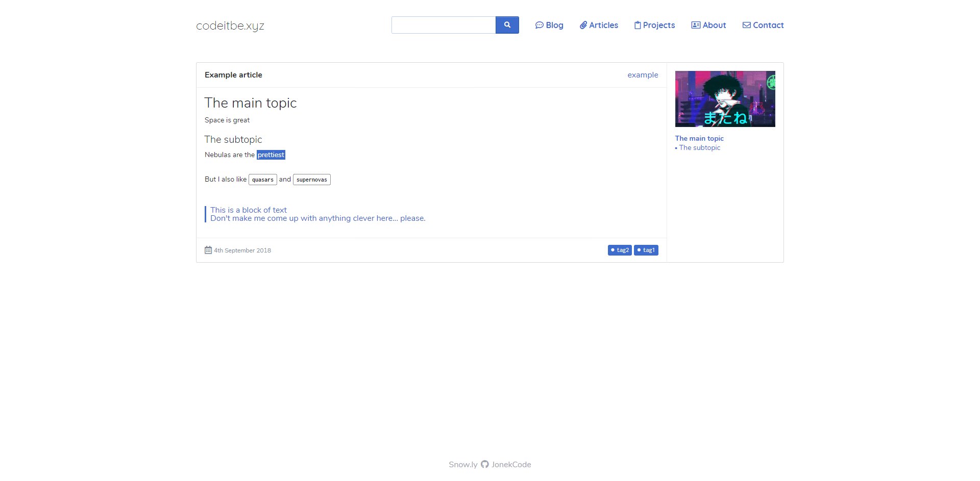Image resolution: width=980 pixels, height=481 pixels.
Task: Click the supernovas keyword box
Action: tap(312, 180)
